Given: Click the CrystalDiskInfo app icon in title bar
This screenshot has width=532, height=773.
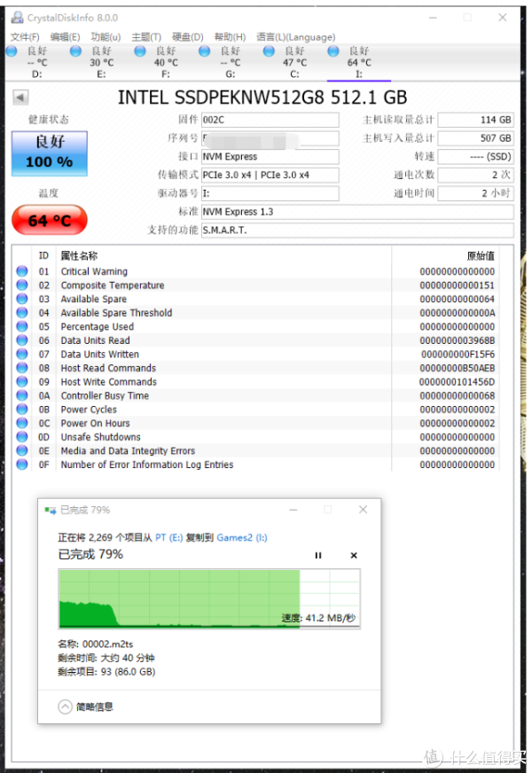Looking at the screenshot, I should (x=17, y=18).
